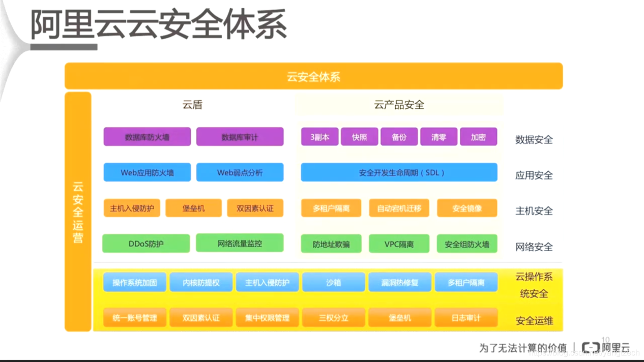Image resolution: width=644 pixels, height=362 pixels.
Task: Expand the 云操作系统安全 section
Action: pos(535,284)
